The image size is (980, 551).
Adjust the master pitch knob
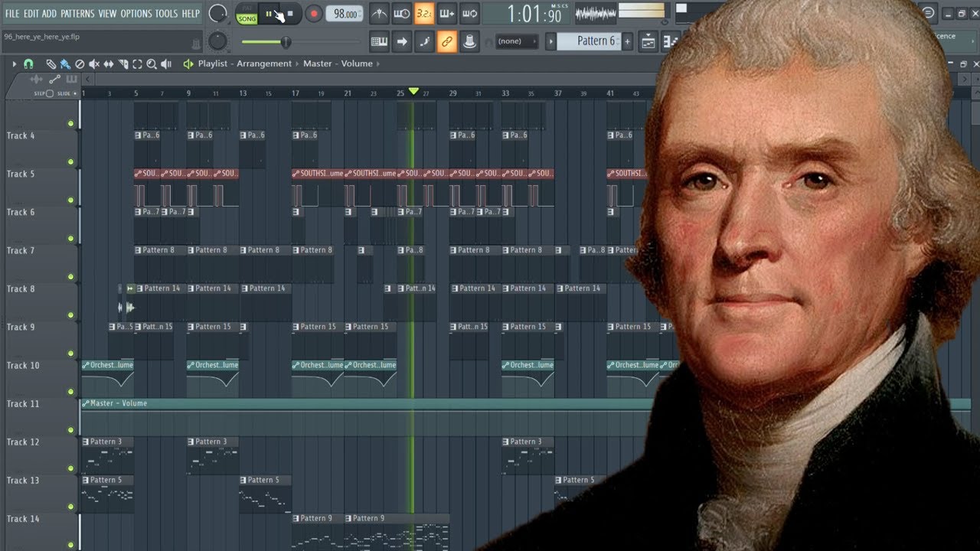pyautogui.click(x=218, y=41)
